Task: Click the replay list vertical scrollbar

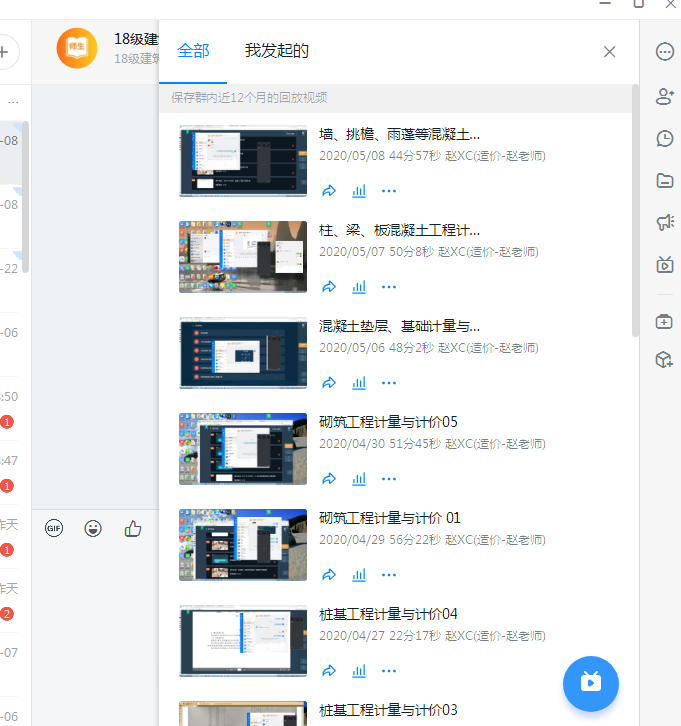Action: pyautogui.click(x=635, y=210)
